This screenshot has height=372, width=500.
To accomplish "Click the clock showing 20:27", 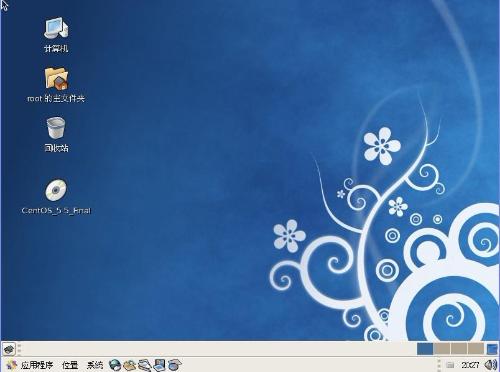I will 470,365.
